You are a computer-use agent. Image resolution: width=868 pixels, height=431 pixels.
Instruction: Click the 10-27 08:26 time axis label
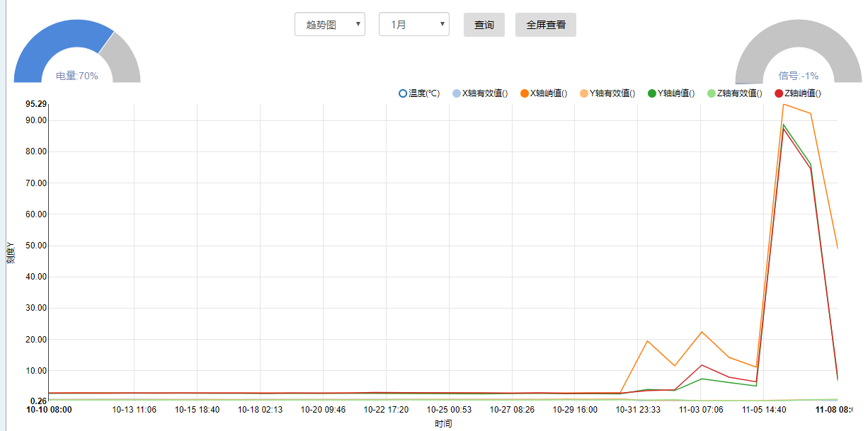click(513, 409)
